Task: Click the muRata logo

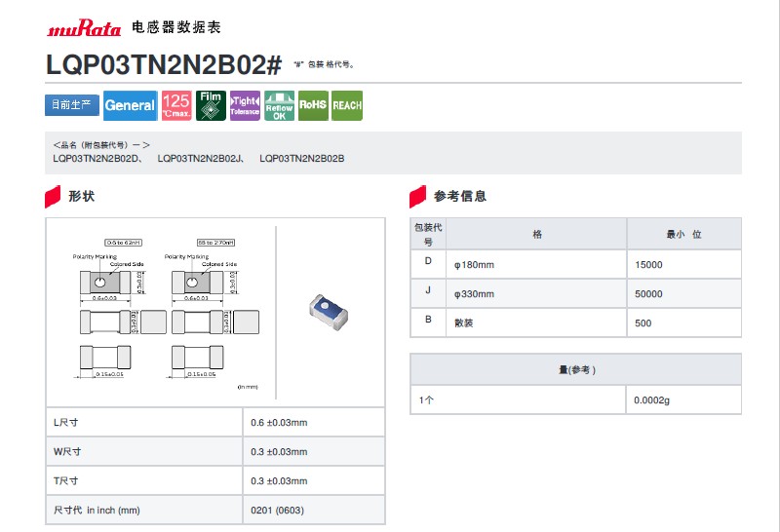Action: pyautogui.click(x=84, y=28)
